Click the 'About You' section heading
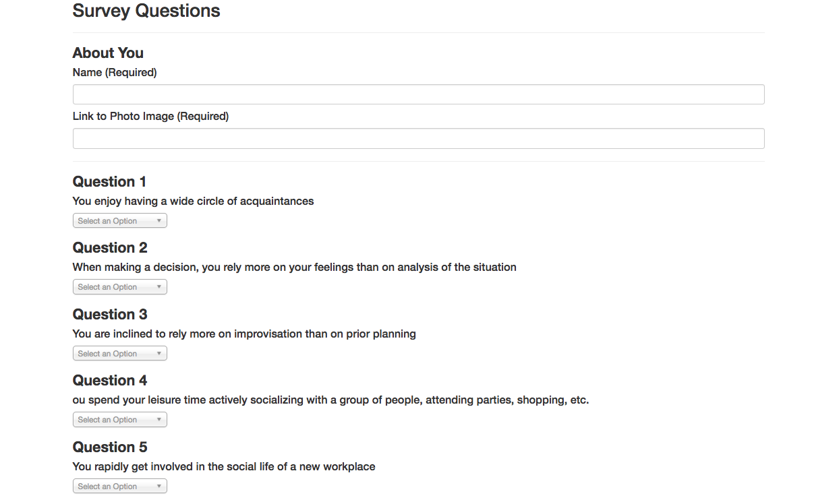The width and height of the screenshot is (839, 504). tap(108, 53)
